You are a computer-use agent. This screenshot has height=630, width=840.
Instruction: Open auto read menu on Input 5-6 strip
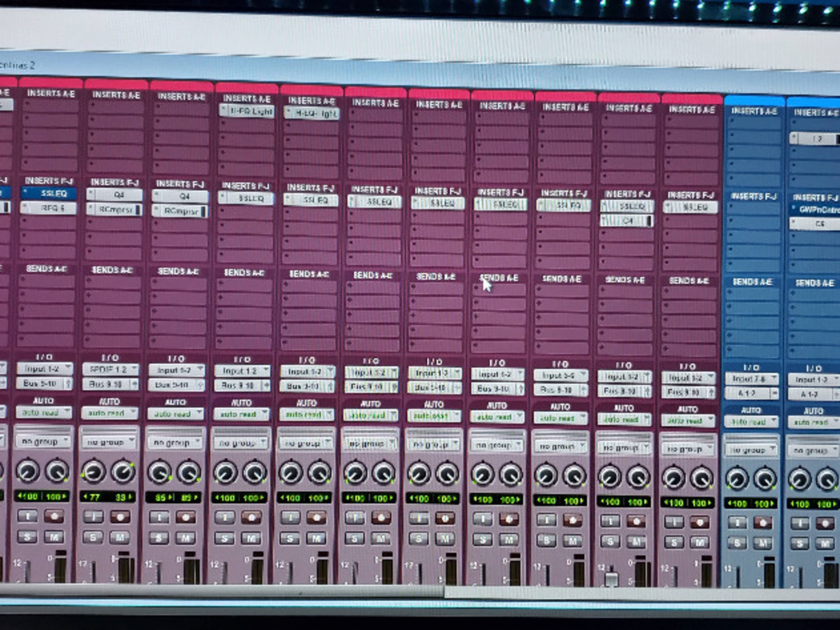pos(560,418)
